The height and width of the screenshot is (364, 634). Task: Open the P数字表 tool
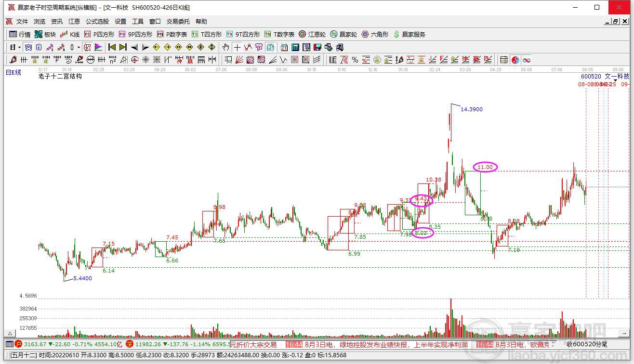(172, 34)
